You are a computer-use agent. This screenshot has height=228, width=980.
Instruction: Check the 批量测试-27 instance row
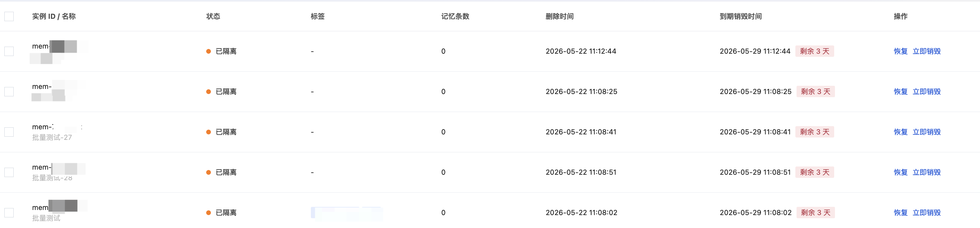[9, 132]
